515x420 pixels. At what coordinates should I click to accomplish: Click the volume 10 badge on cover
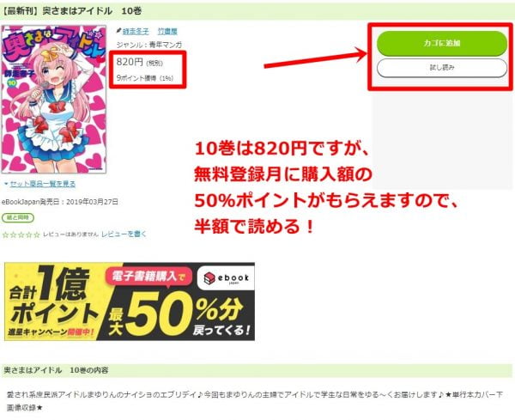click(x=11, y=83)
